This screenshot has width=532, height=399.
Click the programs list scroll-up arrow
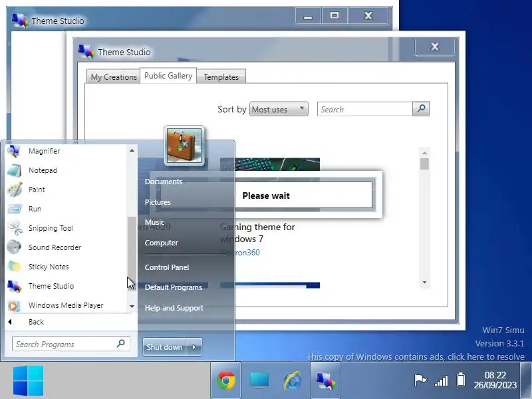click(132, 150)
